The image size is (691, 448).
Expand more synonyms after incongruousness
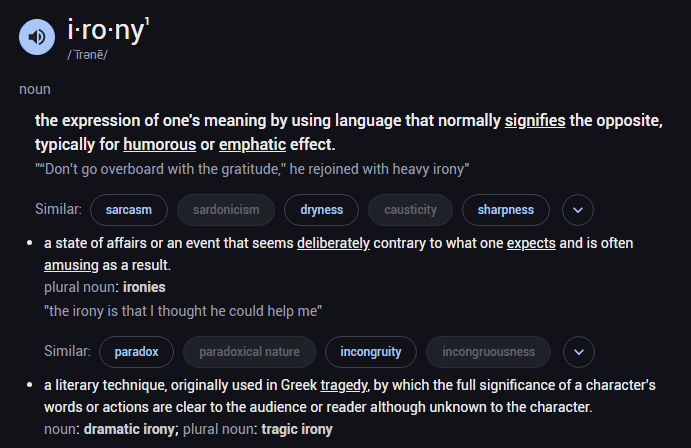[579, 352]
